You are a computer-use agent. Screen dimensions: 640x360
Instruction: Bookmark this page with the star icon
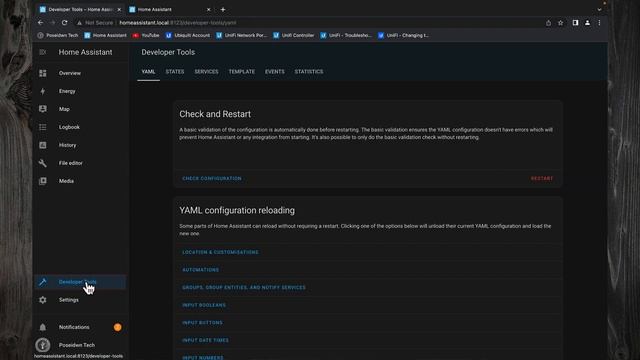tap(561, 23)
